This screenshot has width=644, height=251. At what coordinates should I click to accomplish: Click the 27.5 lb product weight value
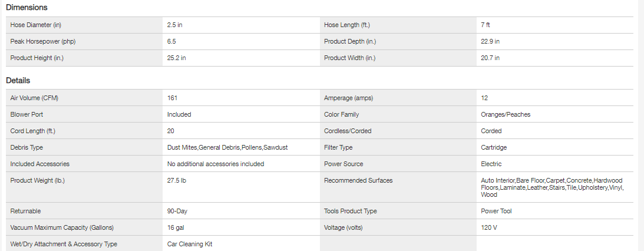[x=177, y=181]
